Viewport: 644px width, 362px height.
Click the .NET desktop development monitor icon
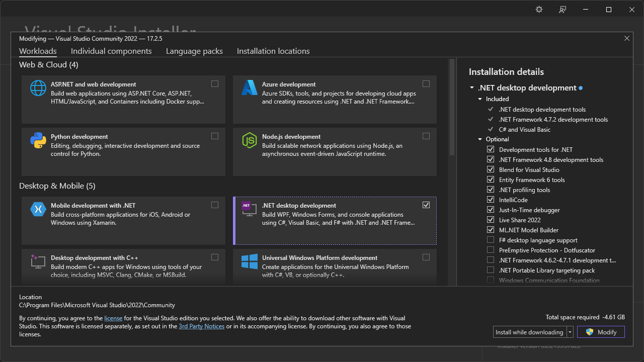coord(250,209)
